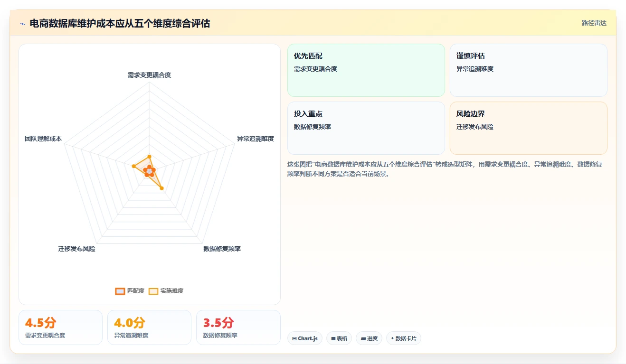Viewport: 626px width, 364px height.
Task: Click 需求变更耦合度 label under 4.5分
Action: click(45, 336)
